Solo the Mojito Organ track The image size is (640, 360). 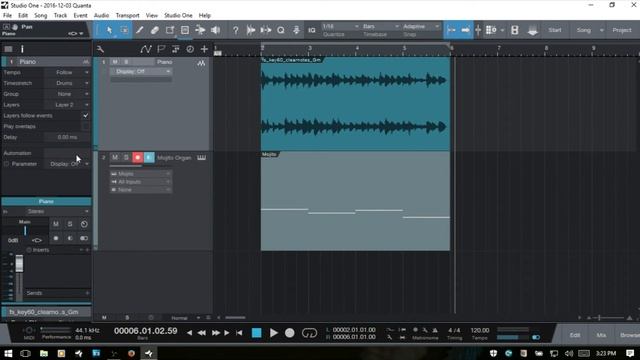point(127,158)
